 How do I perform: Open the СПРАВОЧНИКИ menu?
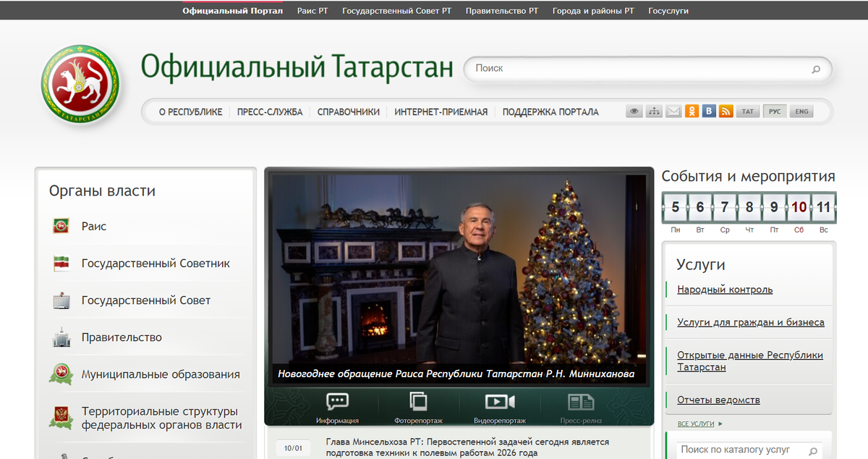coord(349,112)
